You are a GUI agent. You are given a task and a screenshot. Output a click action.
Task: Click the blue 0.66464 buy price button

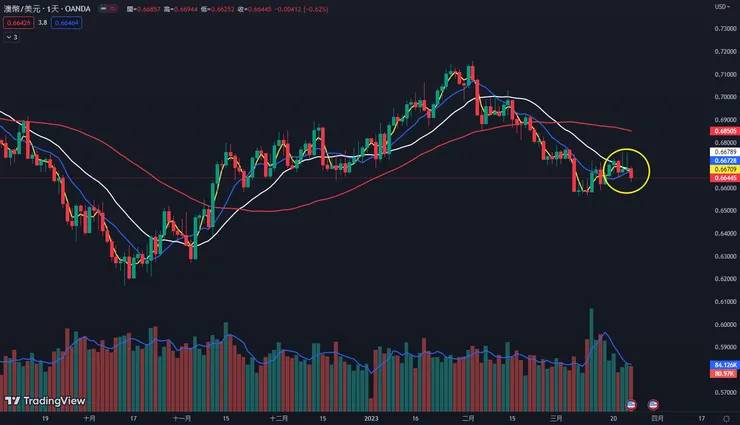(67, 21)
